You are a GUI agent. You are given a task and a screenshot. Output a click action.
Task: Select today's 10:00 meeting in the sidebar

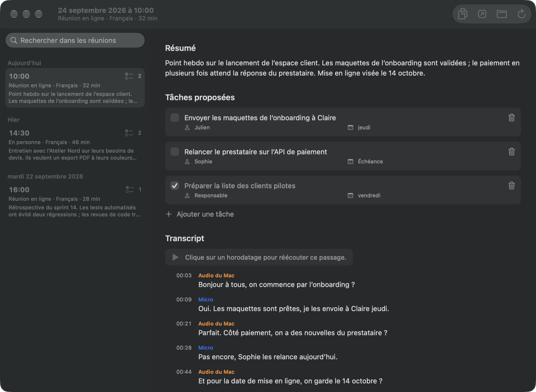75,88
